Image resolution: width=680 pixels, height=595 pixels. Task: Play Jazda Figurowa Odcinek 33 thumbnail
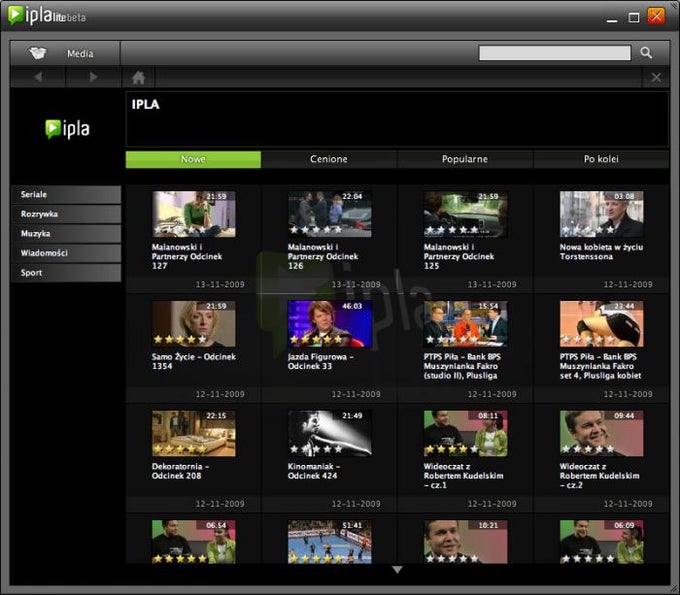[x=330, y=324]
